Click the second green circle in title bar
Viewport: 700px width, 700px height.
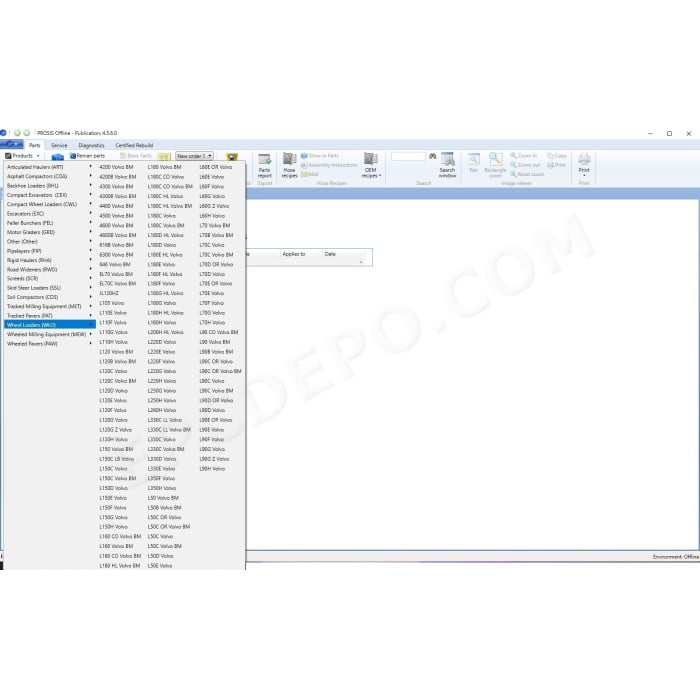point(27,133)
